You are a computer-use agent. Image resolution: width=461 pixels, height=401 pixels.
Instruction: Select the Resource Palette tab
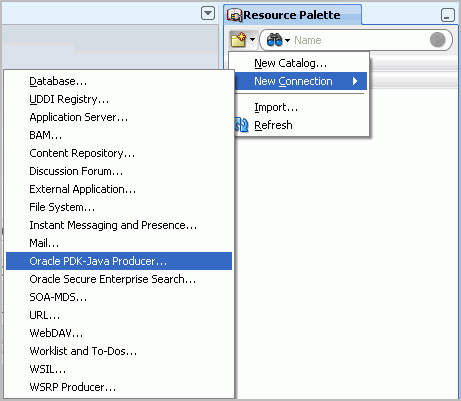coord(292,15)
